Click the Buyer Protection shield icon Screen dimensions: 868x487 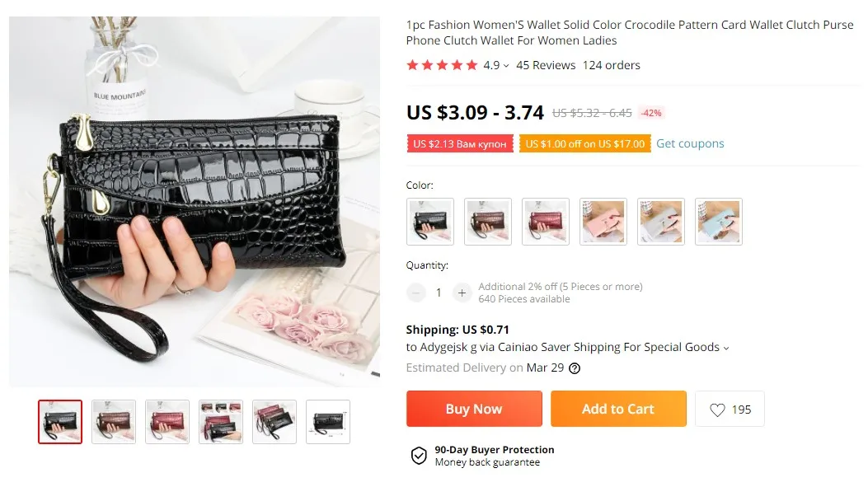point(419,456)
